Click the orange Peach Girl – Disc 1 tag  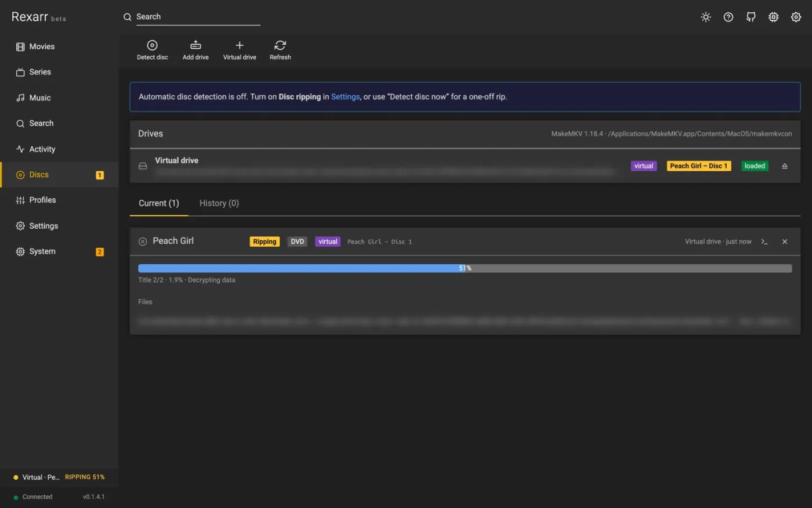point(699,166)
